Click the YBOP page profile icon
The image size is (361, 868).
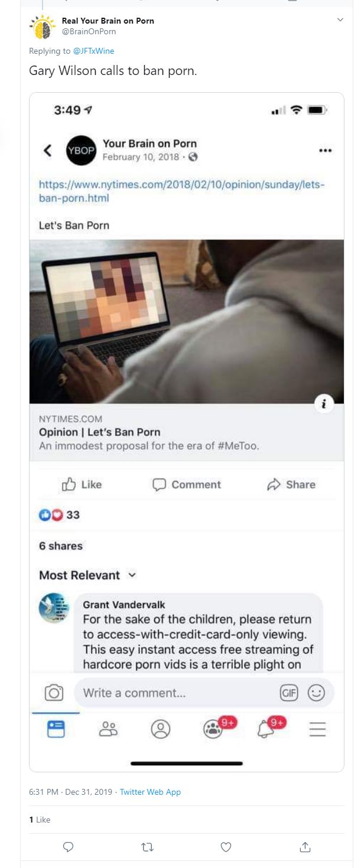80,151
